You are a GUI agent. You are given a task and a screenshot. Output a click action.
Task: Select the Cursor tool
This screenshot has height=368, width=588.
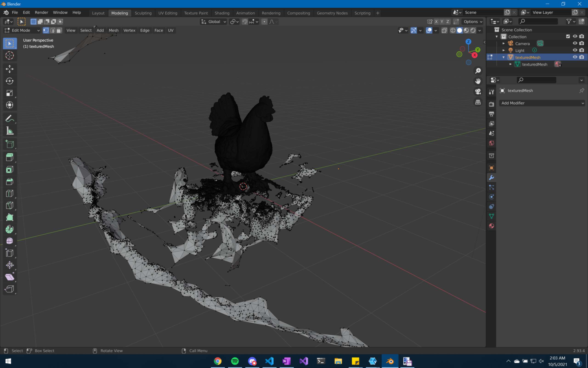click(x=10, y=56)
